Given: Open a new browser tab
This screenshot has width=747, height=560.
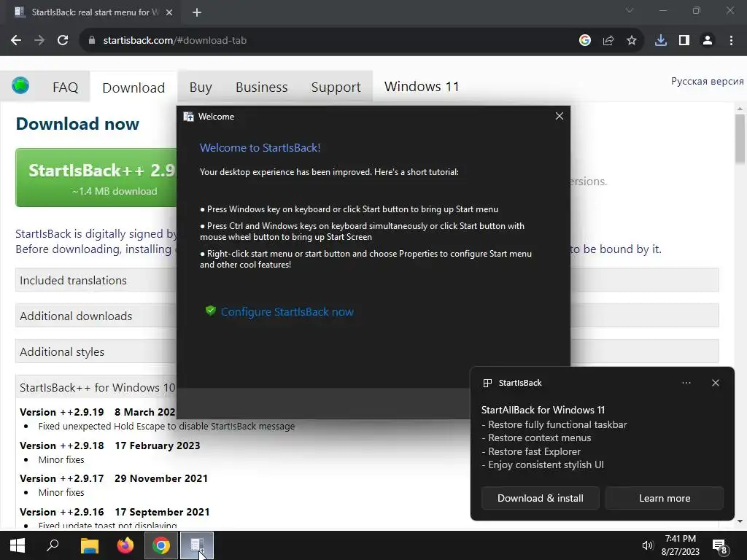Looking at the screenshot, I should 197,12.
